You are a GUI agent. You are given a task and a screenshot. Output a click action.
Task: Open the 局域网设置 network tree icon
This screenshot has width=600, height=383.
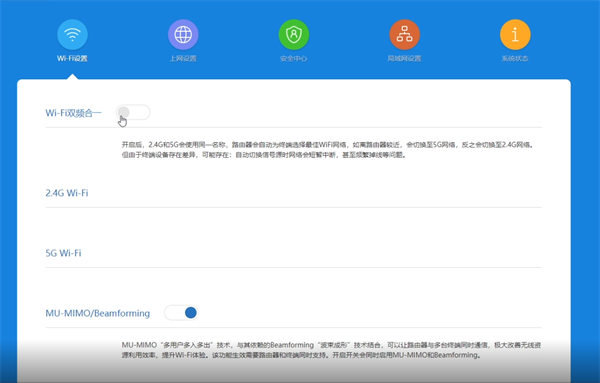point(404,34)
